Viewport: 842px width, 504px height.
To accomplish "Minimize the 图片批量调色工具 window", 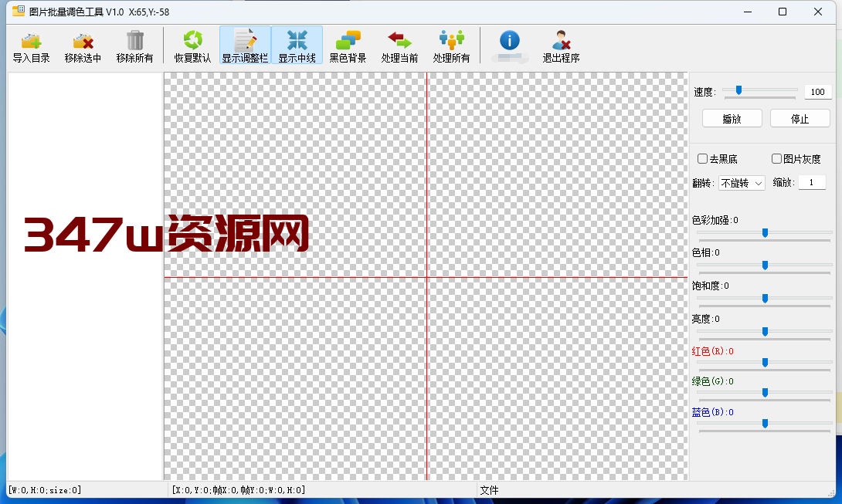I will point(748,12).
